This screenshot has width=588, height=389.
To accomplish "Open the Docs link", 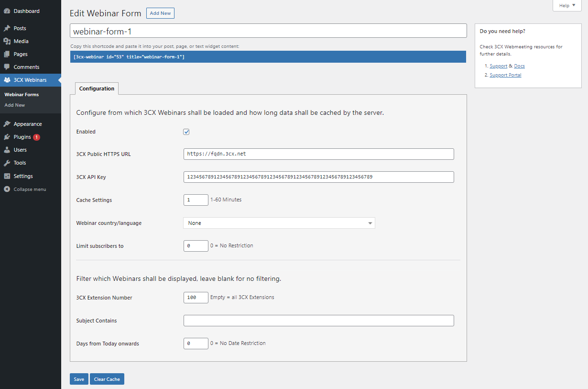I will pyautogui.click(x=519, y=66).
